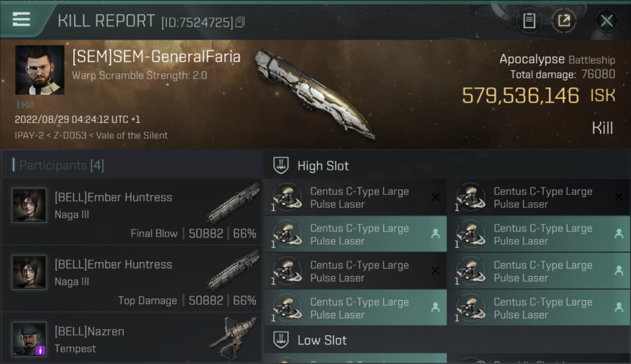Close the kill report window

pos(606,21)
